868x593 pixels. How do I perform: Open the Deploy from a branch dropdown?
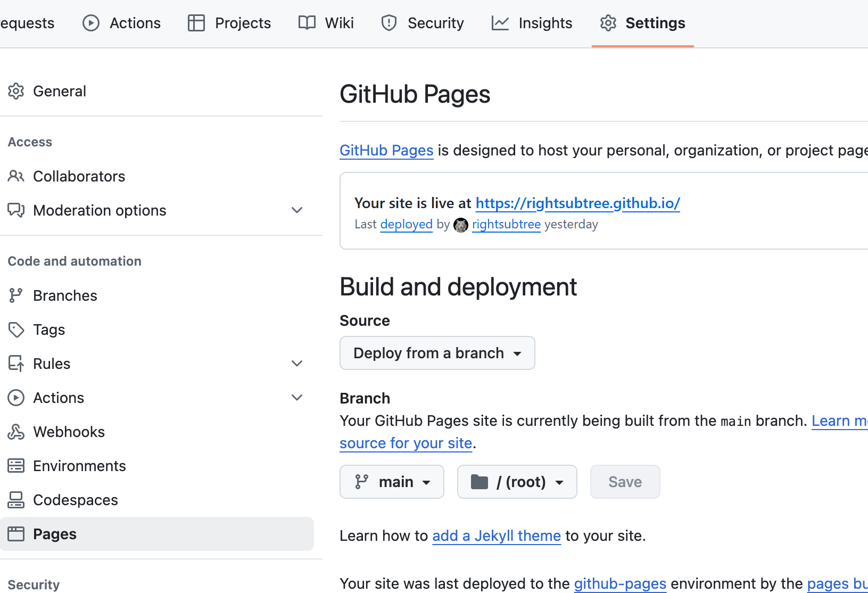[437, 353]
